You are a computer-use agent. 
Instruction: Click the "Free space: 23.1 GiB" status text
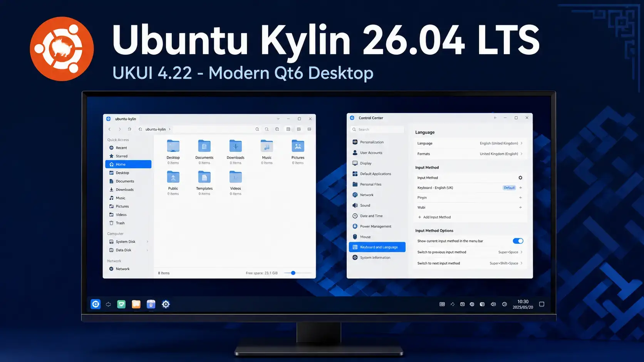click(262, 273)
